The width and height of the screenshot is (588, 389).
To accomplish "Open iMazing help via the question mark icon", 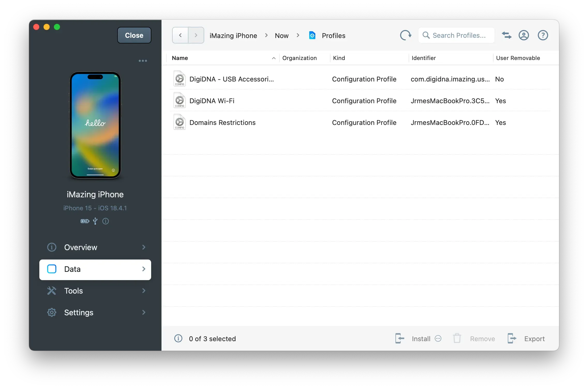I will 543,35.
